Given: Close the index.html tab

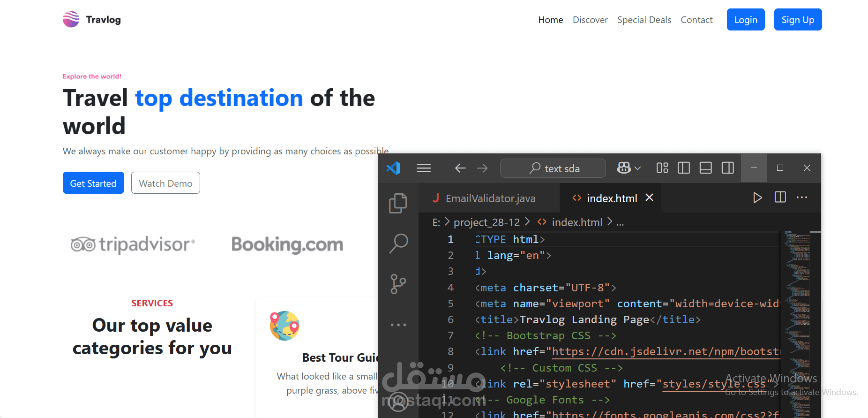Looking at the screenshot, I should coord(649,198).
